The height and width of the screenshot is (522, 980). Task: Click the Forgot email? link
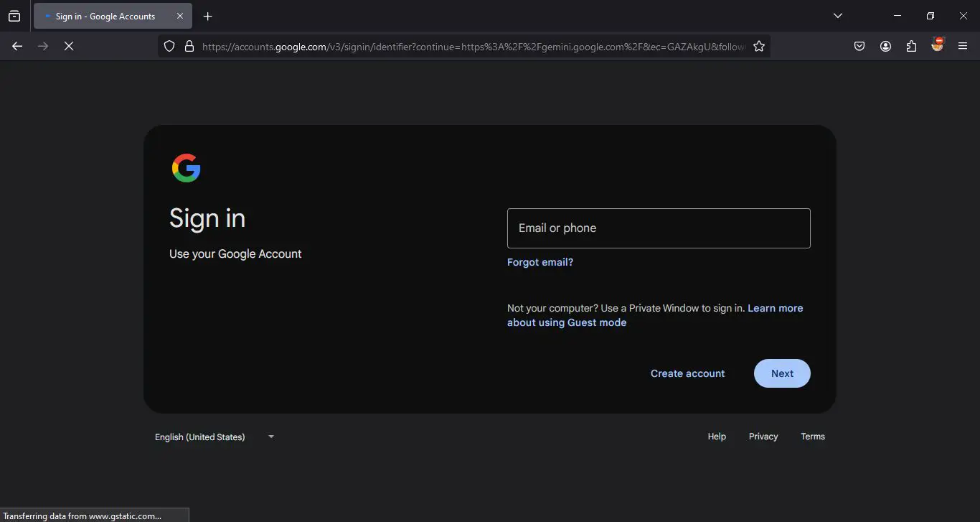[x=540, y=262]
